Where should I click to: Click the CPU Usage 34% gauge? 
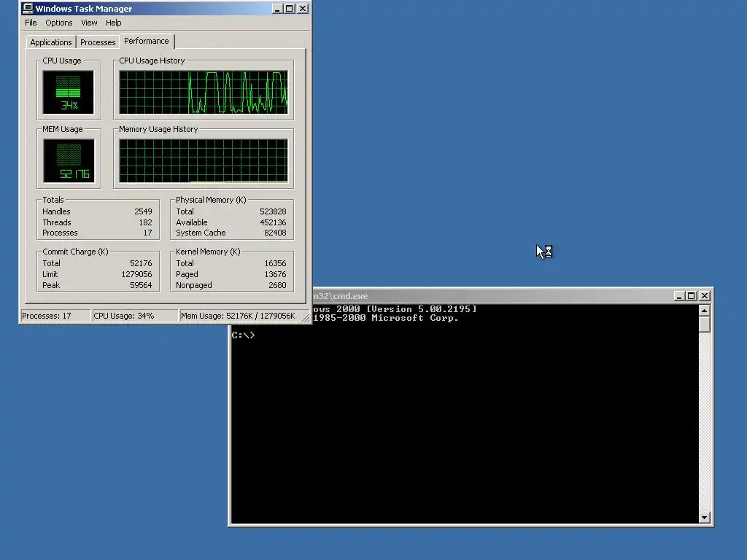68,93
